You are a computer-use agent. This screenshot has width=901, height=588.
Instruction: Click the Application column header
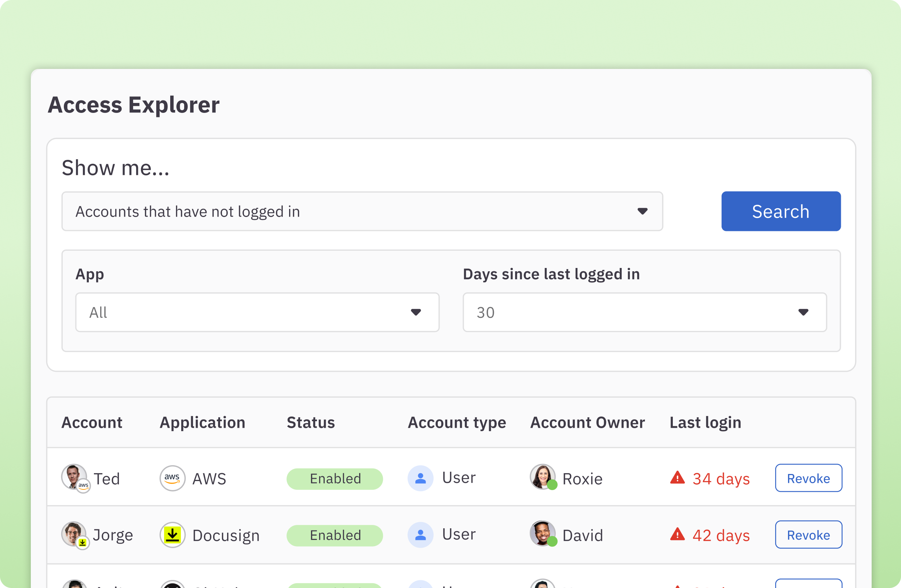(202, 422)
